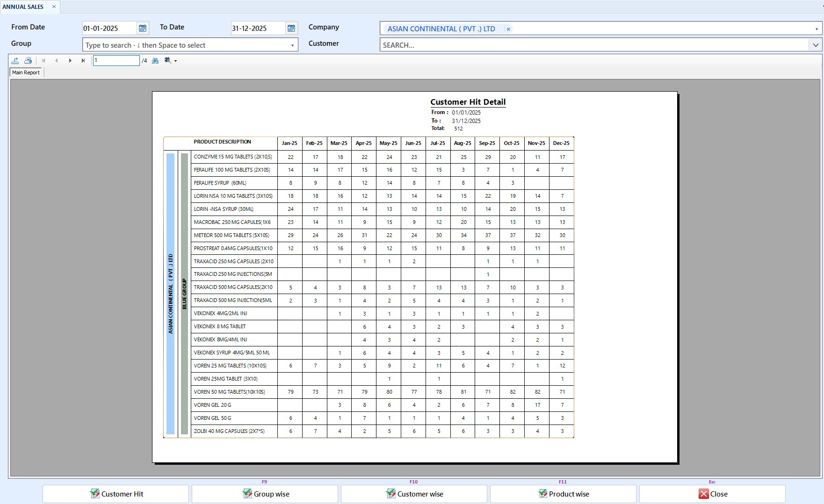Expand the Group dropdown
The width and height of the screenshot is (824, 504).
click(x=292, y=45)
